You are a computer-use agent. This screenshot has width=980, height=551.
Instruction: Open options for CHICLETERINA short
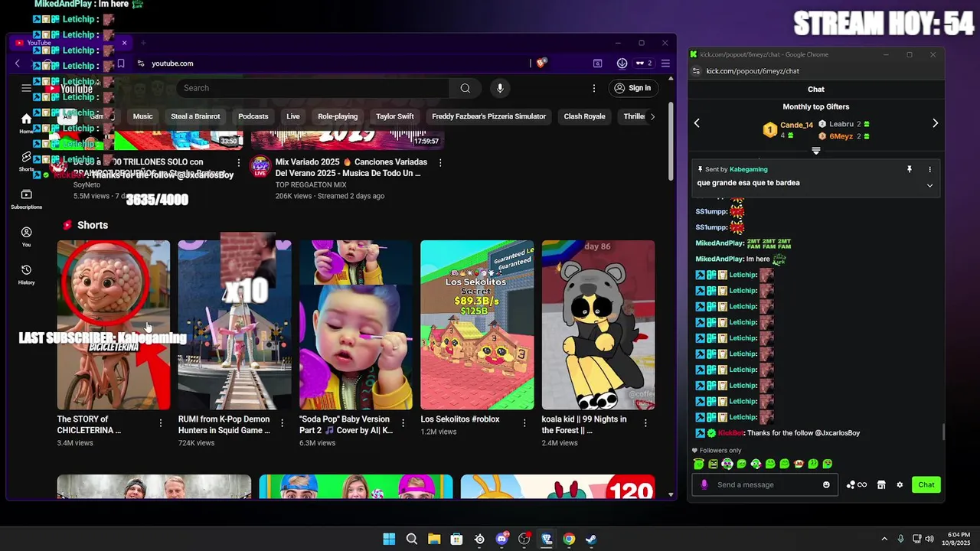click(161, 422)
